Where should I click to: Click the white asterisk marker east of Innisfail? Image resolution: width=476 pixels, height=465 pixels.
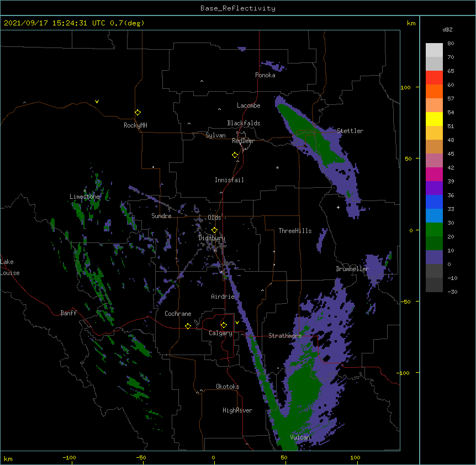277,167
